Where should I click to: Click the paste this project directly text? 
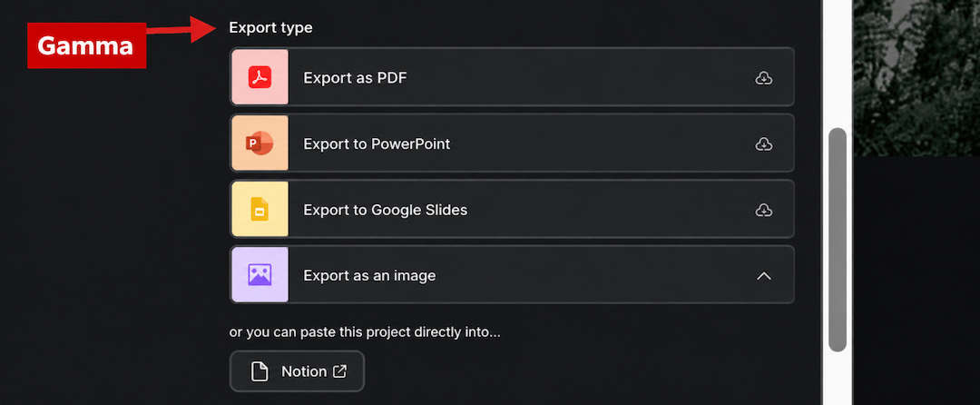click(x=365, y=331)
